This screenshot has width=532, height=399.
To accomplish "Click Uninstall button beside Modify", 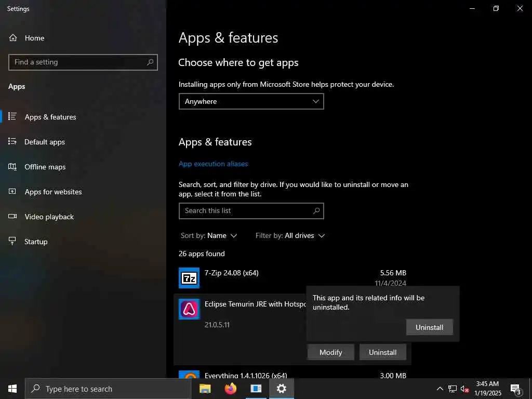I will [x=382, y=352].
